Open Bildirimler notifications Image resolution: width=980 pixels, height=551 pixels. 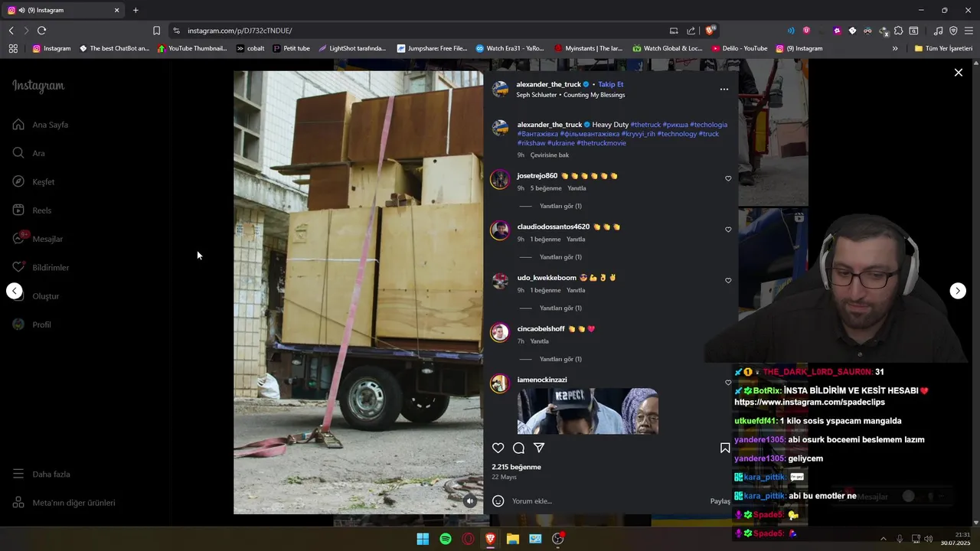(x=41, y=267)
